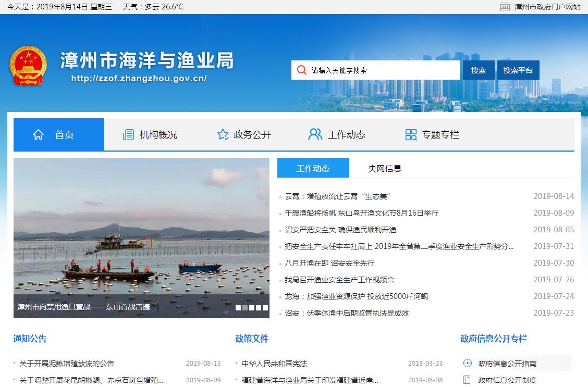
Task: Click the home icon in navigation
Action: (x=38, y=134)
